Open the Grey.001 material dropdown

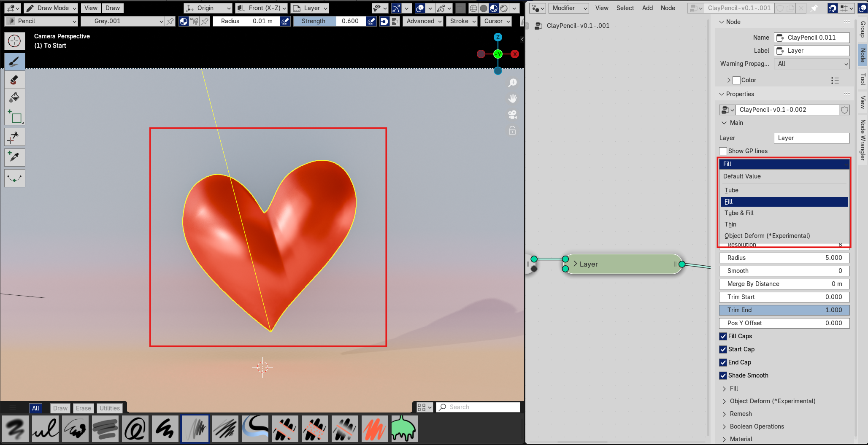pos(122,21)
